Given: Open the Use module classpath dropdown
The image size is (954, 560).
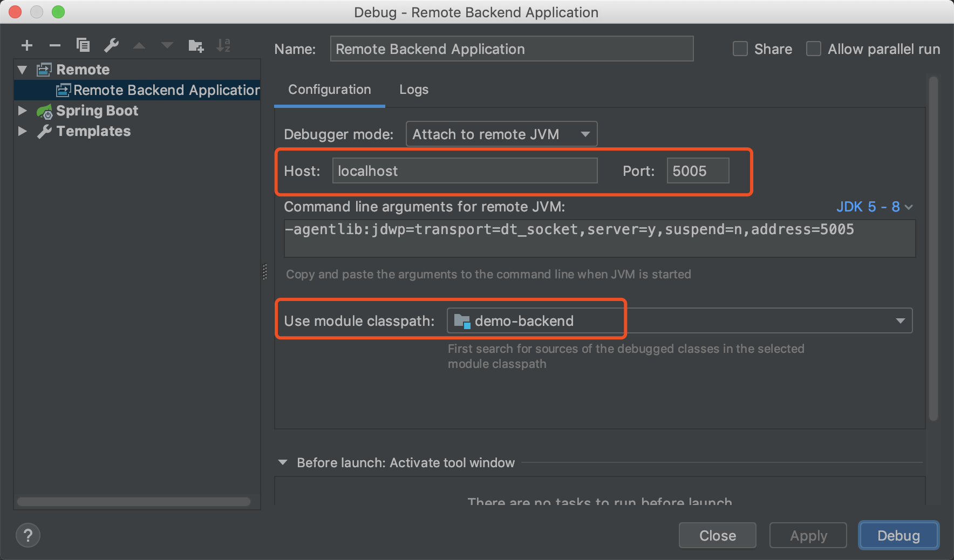Looking at the screenshot, I should click(680, 320).
